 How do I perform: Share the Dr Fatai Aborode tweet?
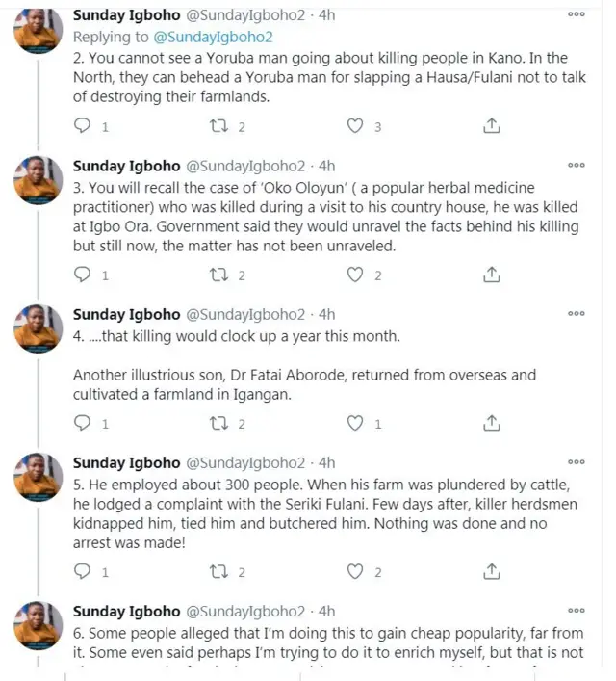pos(491,423)
